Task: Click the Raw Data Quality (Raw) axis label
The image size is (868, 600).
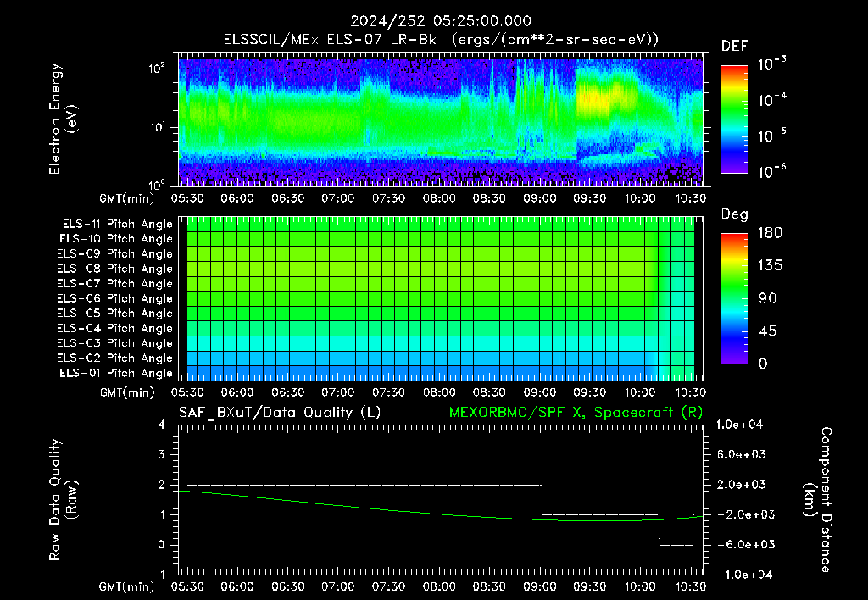Action: coord(63,499)
